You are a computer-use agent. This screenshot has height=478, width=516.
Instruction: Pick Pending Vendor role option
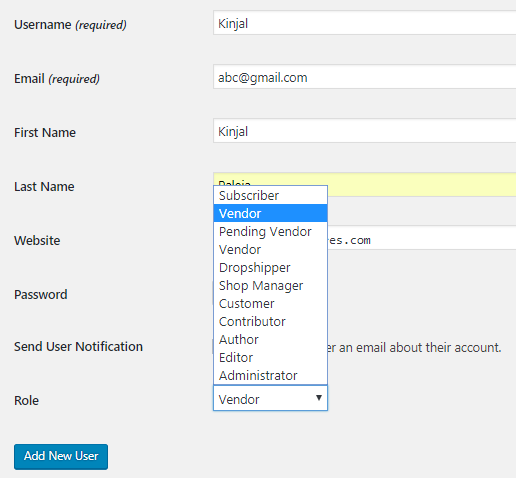point(270,231)
